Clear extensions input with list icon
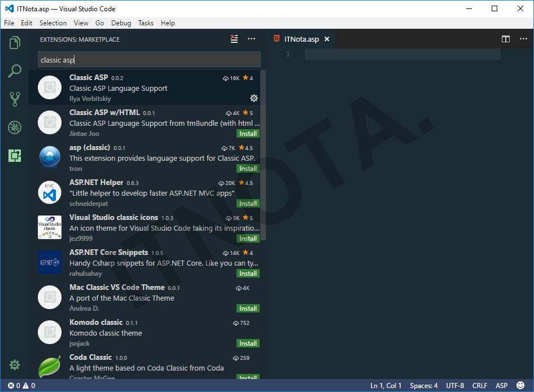 (234, 39)
